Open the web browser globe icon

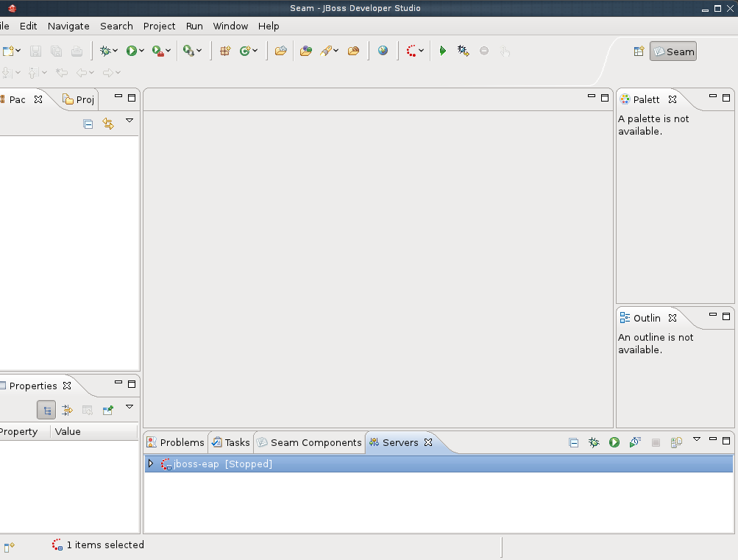click(383, 51)
